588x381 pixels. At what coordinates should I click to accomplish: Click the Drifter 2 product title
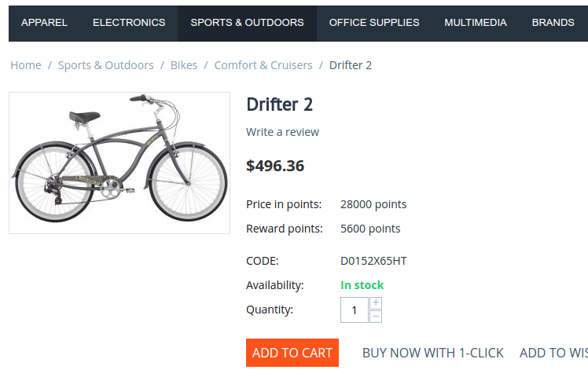pos(280,104)
